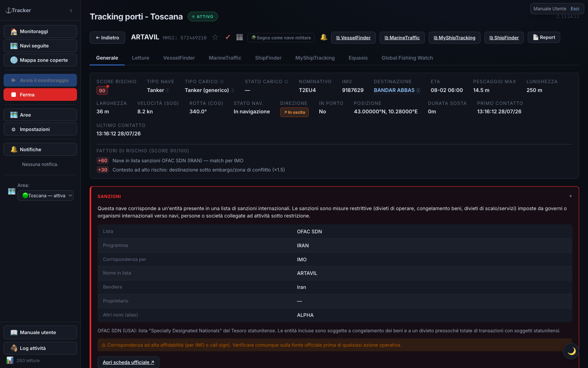Viewport: 588px width, 368px height.
Task: Open the Toscana area dropdown
Action: (46, 195)
